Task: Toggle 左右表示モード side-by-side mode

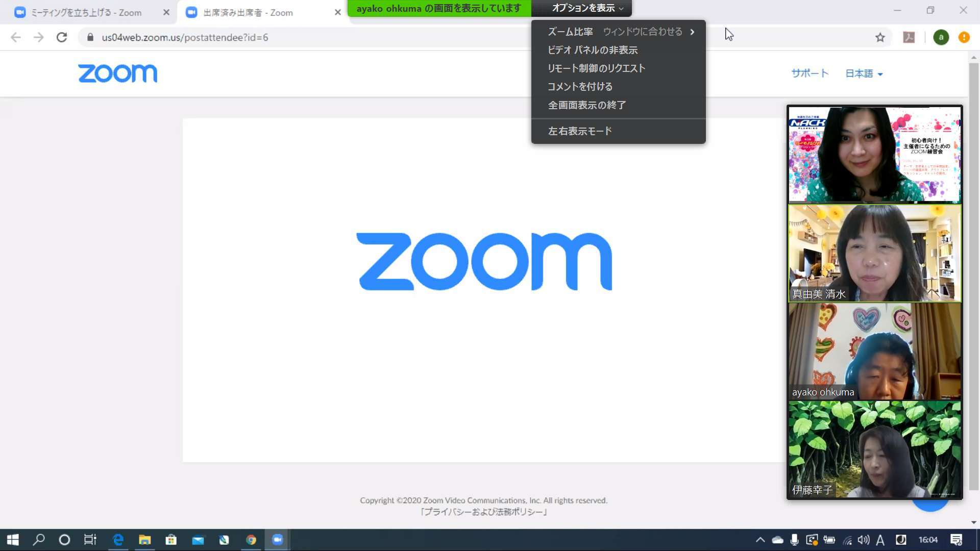Action: point(580,131)
